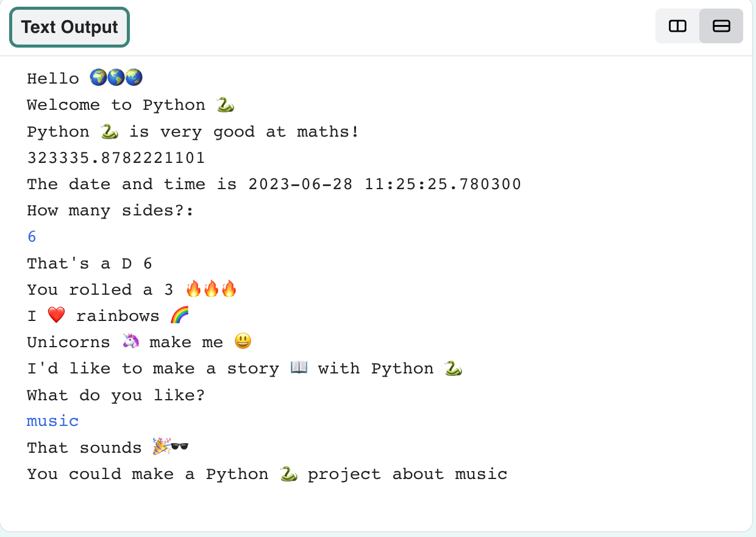Toggle the stacked-view layout off

tap(721, 26)
